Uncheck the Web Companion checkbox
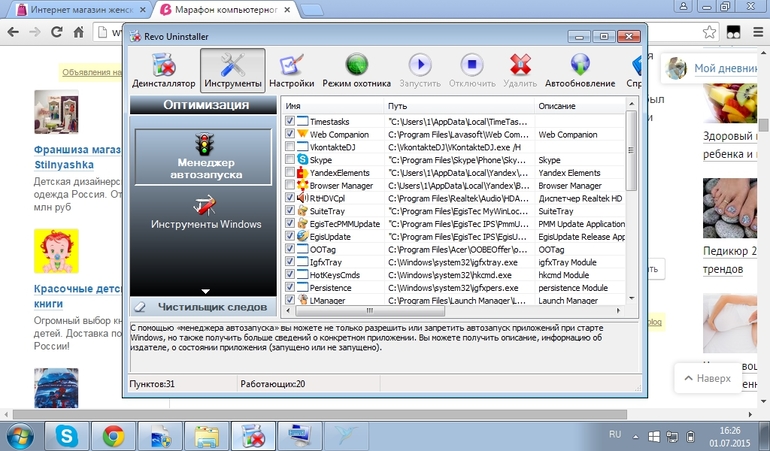The image size is (770, 451). pyautogui.click(x=290, y=134)
